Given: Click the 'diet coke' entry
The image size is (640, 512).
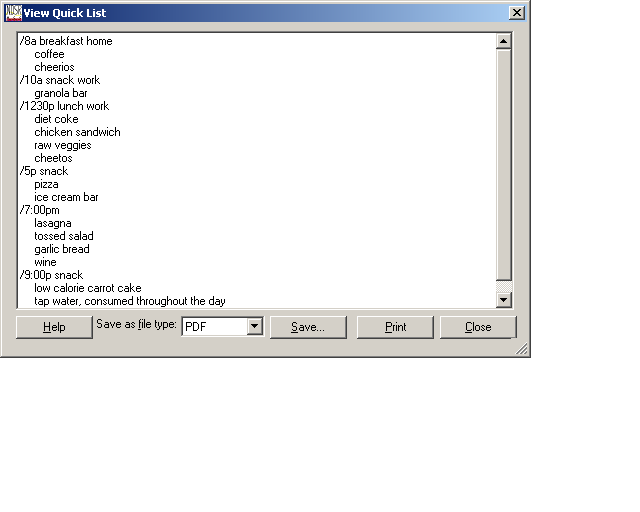Looking at the screenshot, I should (56, 119).
